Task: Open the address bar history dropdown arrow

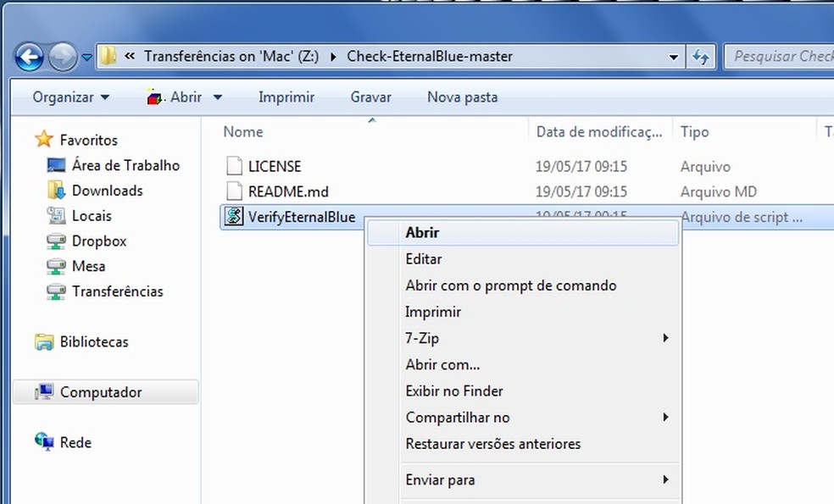Action: click(x=674, y=58)
